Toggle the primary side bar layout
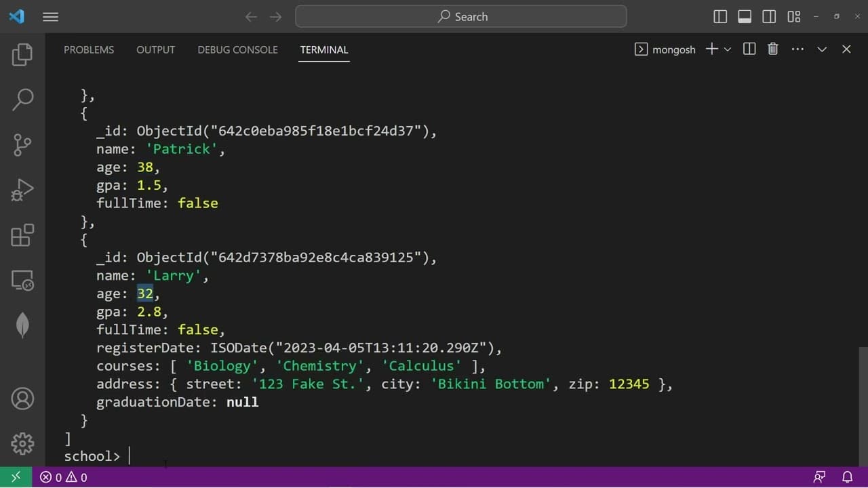 (x=720, y=17)
